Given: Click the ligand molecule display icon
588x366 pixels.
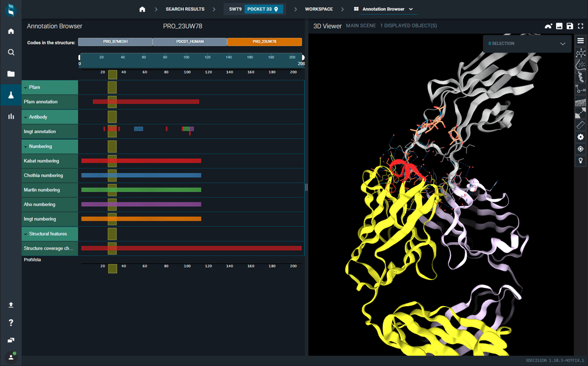Looking at the screenshot, I should (580, 53).
